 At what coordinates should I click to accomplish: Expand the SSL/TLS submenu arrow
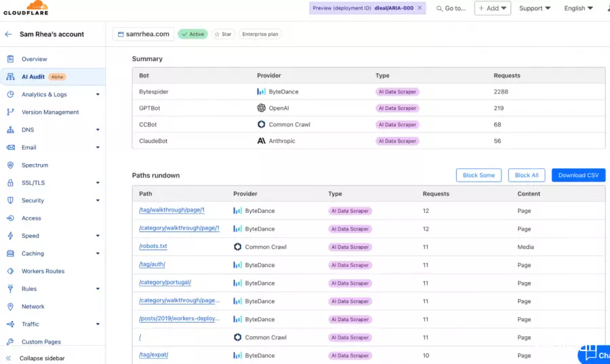98,183
